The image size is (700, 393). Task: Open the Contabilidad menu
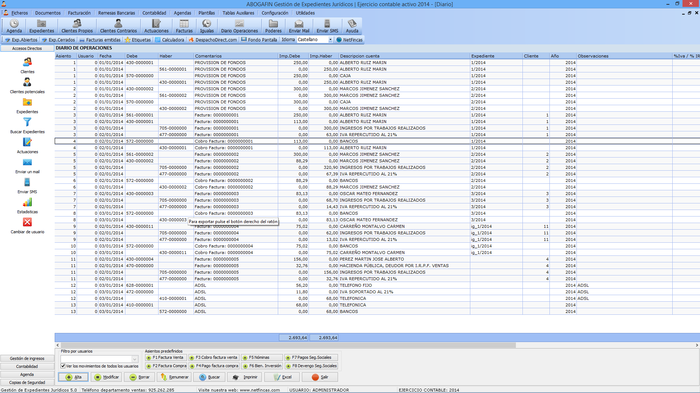(154, 13)
